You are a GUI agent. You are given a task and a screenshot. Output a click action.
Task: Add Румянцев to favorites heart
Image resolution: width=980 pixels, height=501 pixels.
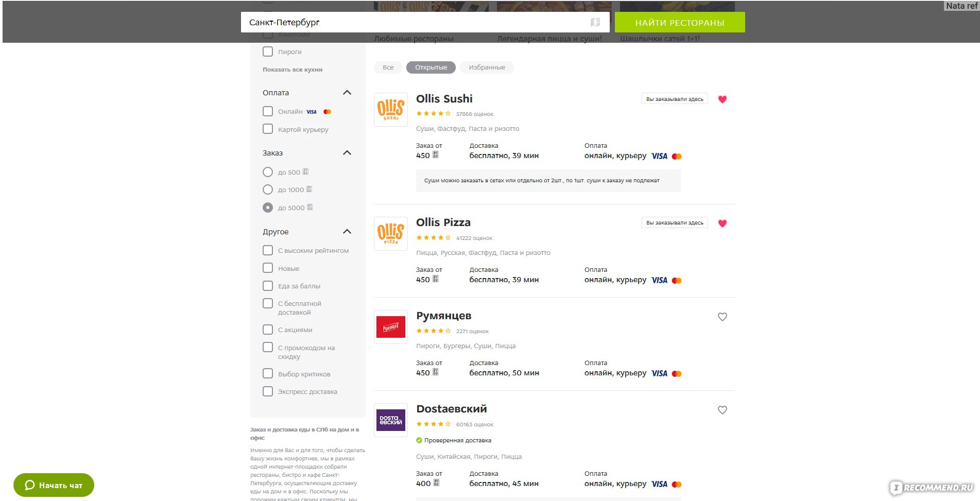[x=723, y=317]
